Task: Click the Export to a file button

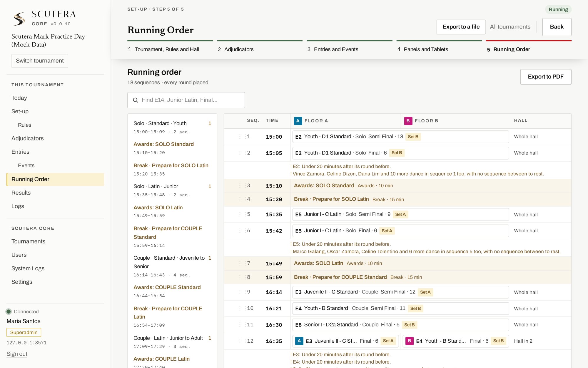Action: point(461,27)
